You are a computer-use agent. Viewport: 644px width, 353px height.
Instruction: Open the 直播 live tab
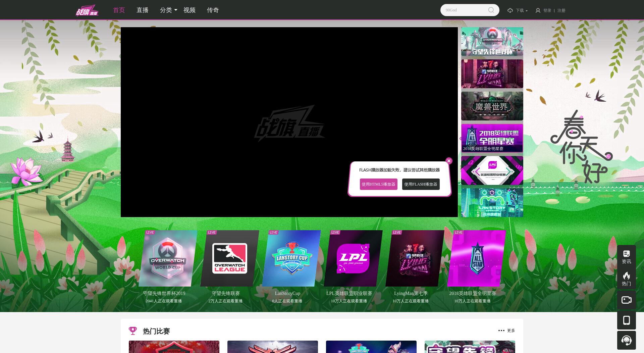point(143,10)
